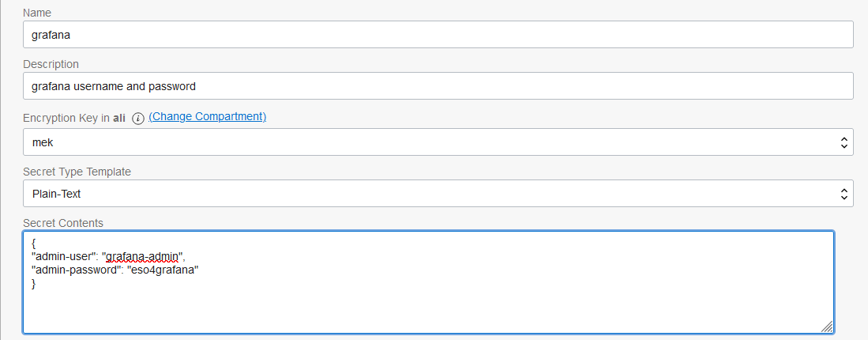
Task: Click the up-down arrows on mek selector
Action: coord(844,142)
